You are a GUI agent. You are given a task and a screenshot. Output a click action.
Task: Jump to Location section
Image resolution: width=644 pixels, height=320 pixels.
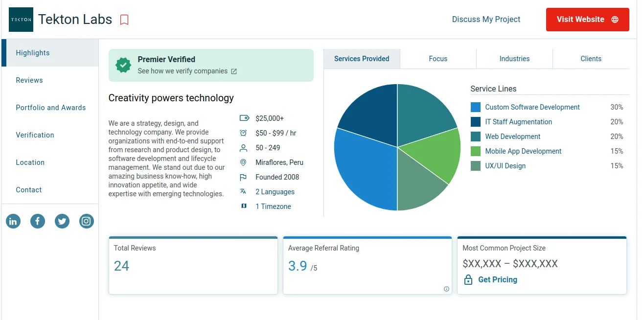(x=50, y=162)
